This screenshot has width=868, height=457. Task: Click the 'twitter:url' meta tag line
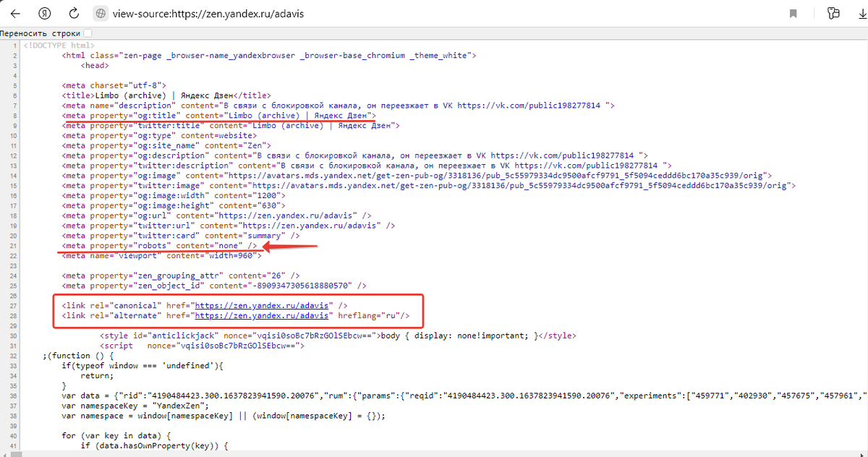(x=228, y=226)
